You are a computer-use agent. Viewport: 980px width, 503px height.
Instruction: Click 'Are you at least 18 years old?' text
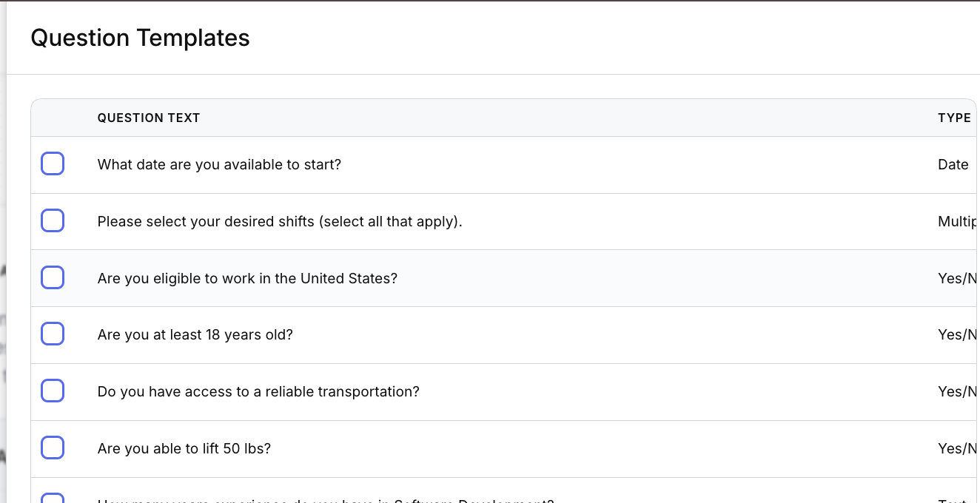point(195,334)
